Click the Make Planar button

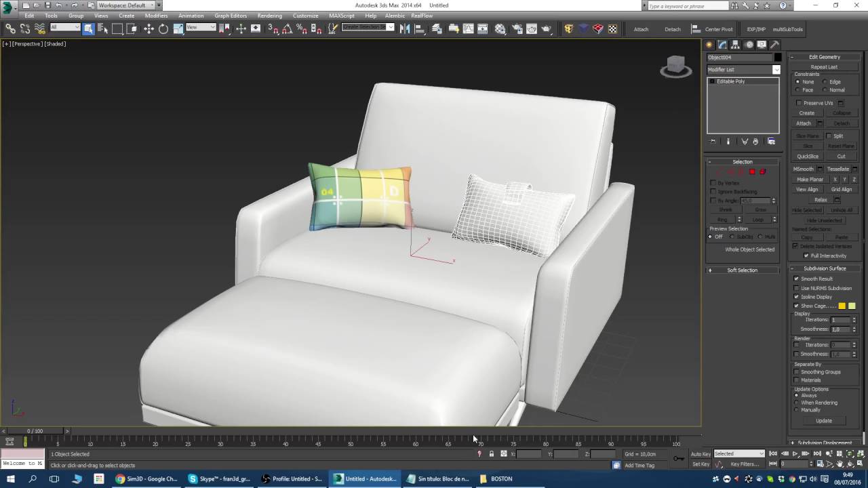click(x=810, y=180)
